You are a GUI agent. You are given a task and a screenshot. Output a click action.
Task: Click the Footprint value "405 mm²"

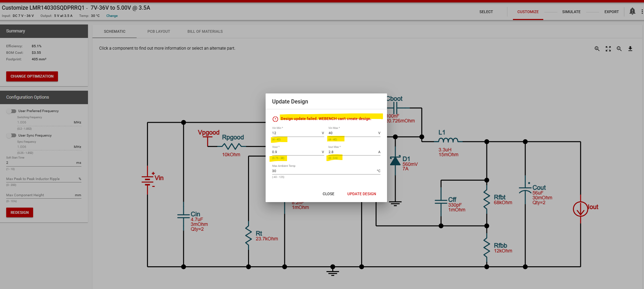(39, 59)
